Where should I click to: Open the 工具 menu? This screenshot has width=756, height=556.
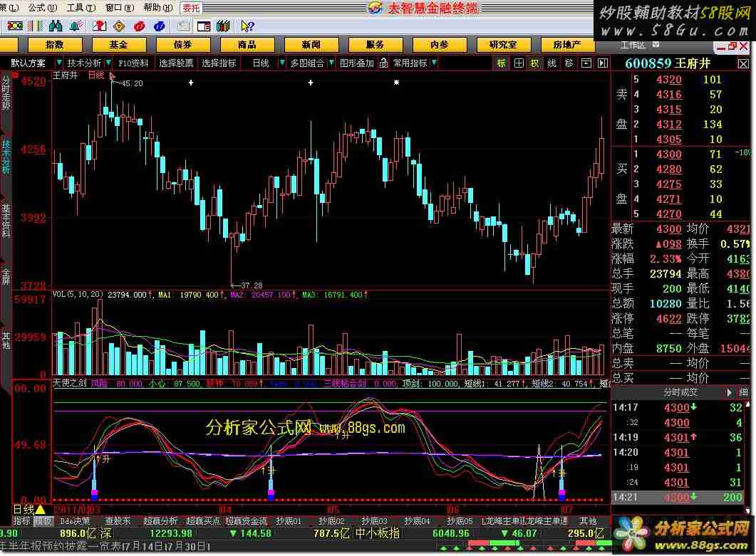tap(81, 8)
